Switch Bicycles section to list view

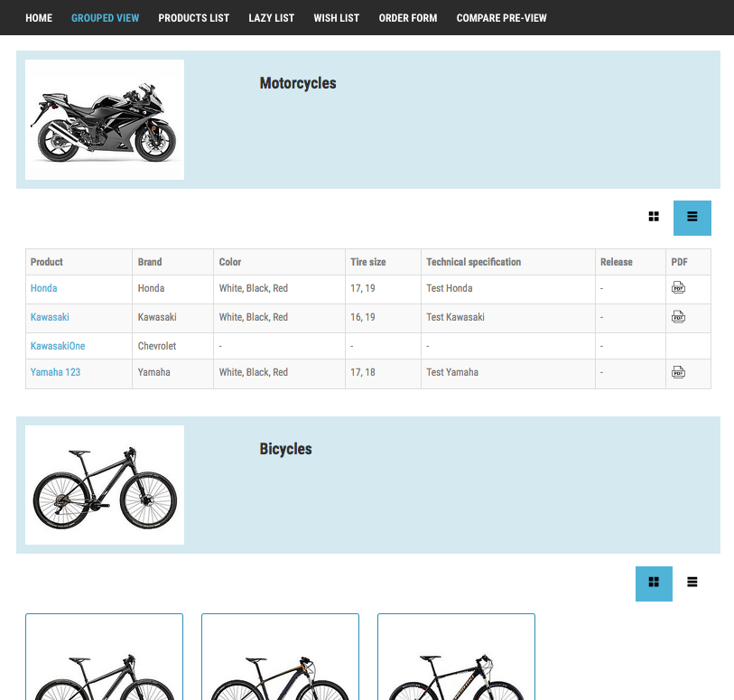click(x=692, y=583)
